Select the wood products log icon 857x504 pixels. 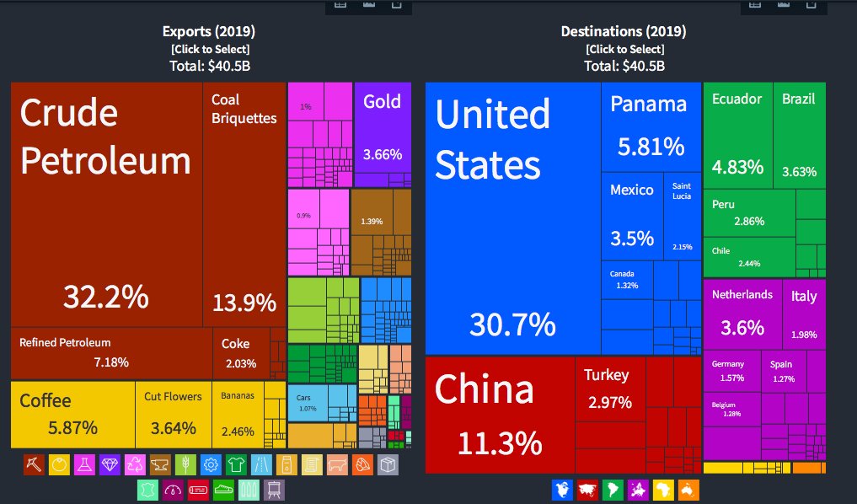[x=198, y=490]
